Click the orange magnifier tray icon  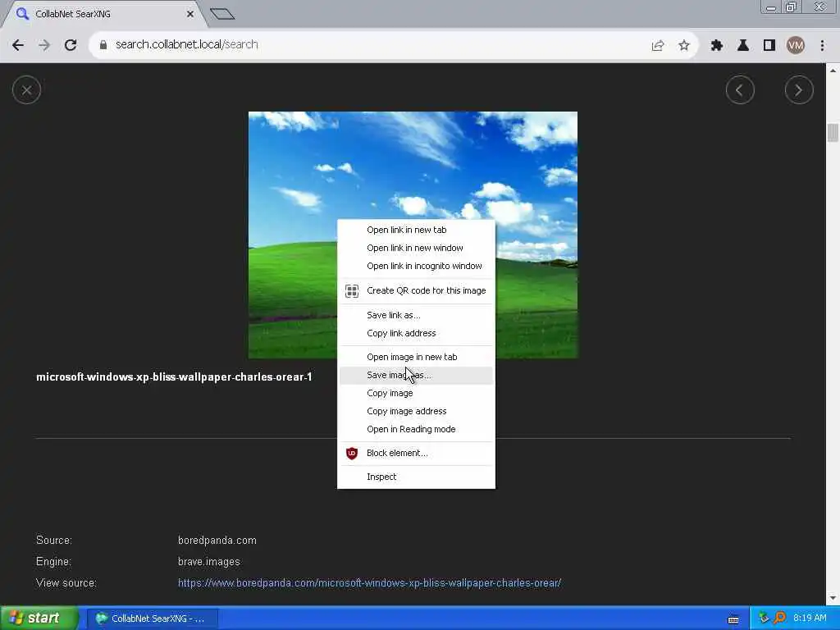[780, 619]
